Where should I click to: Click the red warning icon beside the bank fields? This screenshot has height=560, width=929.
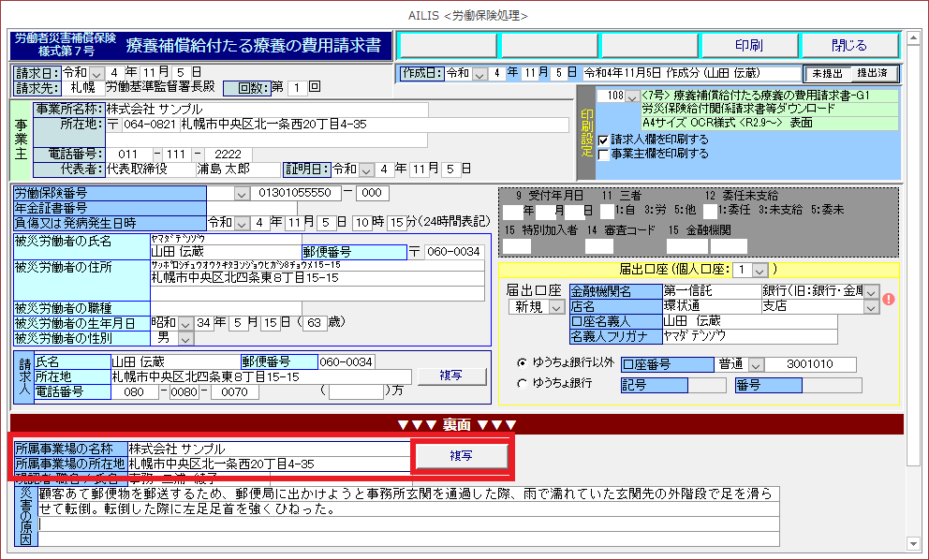[x=889, y=300]
